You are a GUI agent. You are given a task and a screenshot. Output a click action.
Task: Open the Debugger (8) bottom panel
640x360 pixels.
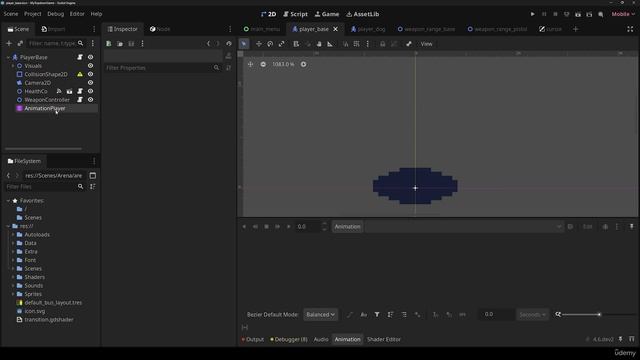289,339
